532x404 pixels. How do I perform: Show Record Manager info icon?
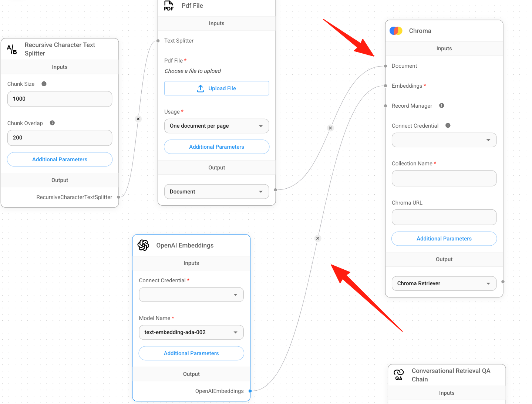tap(441, 105)
